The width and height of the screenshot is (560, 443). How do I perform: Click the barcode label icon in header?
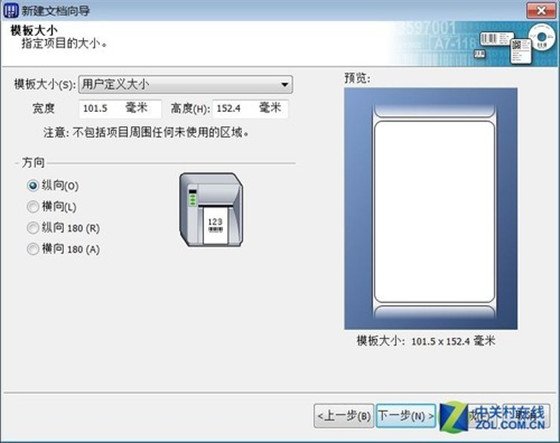[496, 39]
